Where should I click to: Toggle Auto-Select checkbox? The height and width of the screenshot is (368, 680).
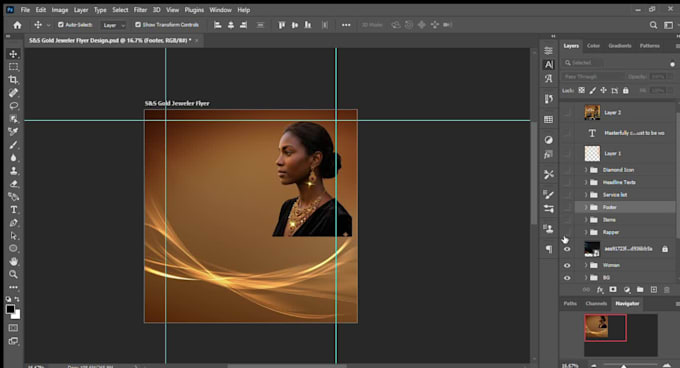(61, 25)
